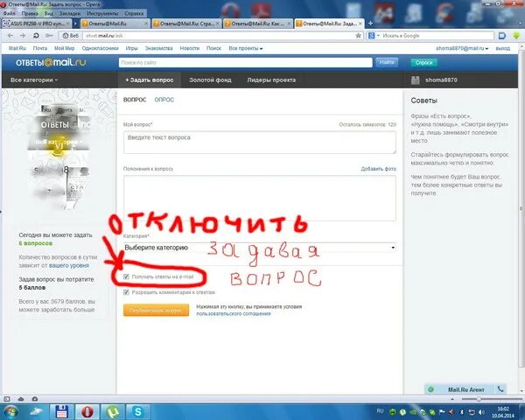The width and height of the screenshot is (525, 420).
Task: Uncheck Разрешить комментарии к ответам
Action: coord(126,292)
